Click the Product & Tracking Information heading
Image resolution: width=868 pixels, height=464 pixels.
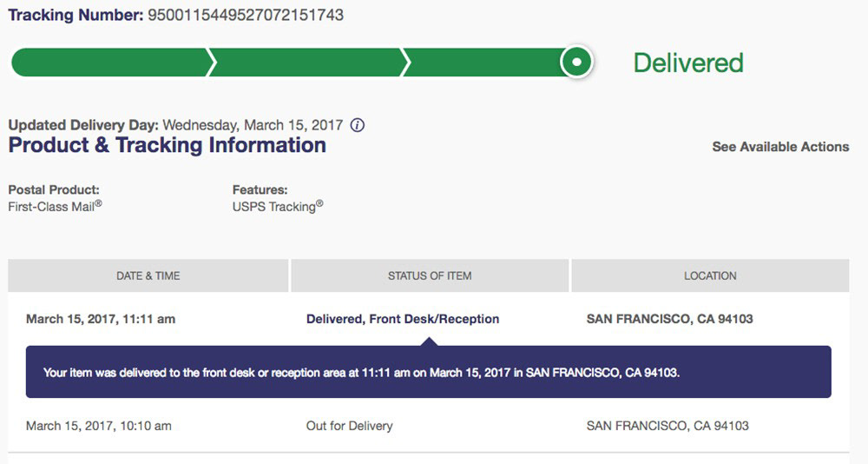pyautogui.click(x=168, y=145)
